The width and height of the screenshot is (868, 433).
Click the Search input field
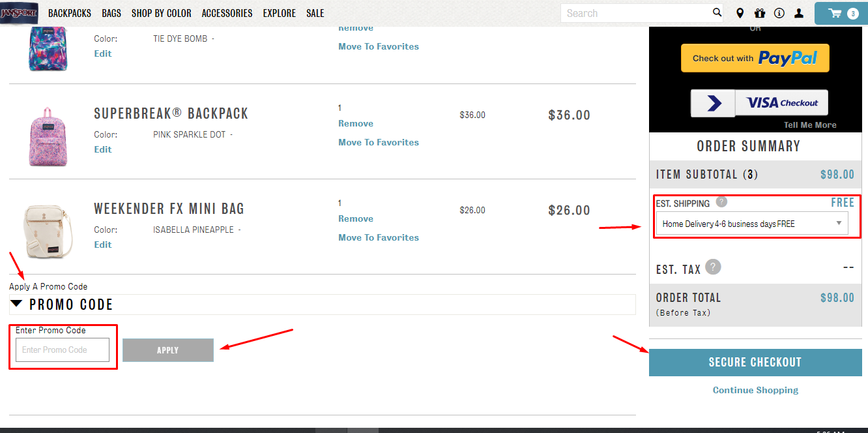click(x=636, y=13)
